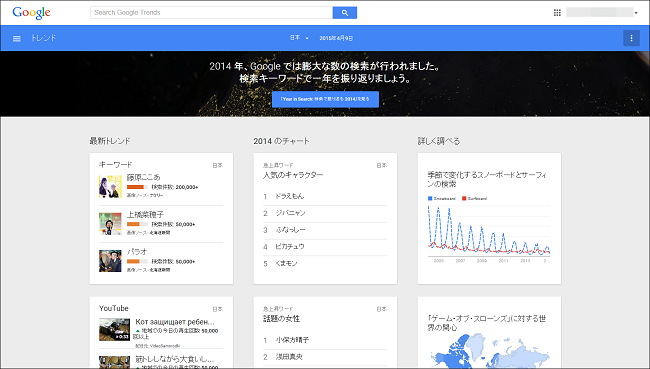The width and height of the screenshot is (650, 369).
Task: Click the red Surfboard legend swatch
Action: click(464, 199)
